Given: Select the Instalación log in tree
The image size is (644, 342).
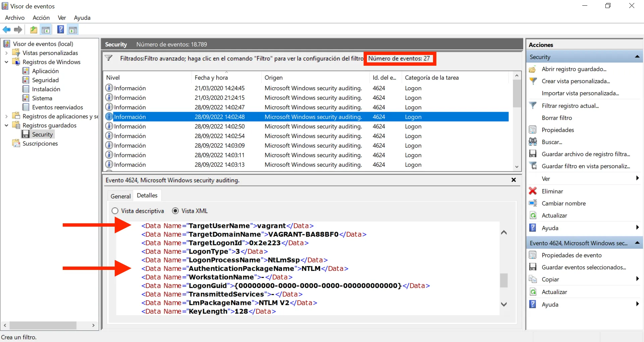Looking at the screenshot, I should [x=46, y=89].
